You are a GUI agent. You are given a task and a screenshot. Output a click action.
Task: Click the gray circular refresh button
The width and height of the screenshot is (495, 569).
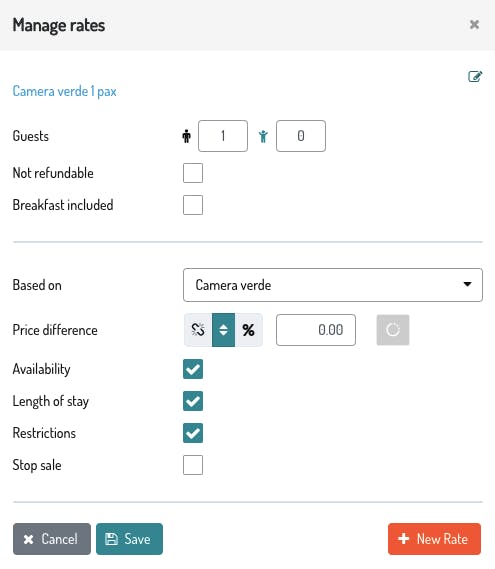[x=393, y=330]
